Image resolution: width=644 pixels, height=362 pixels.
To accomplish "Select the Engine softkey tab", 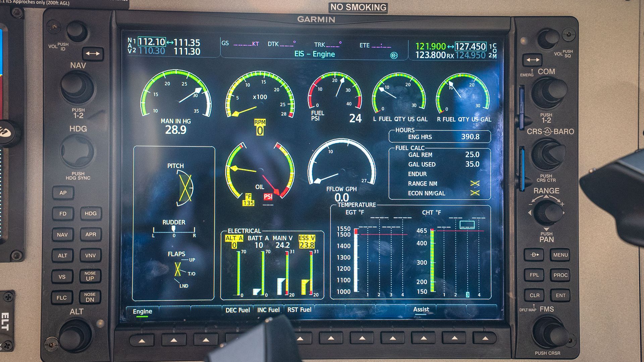I will coord(142,311).
